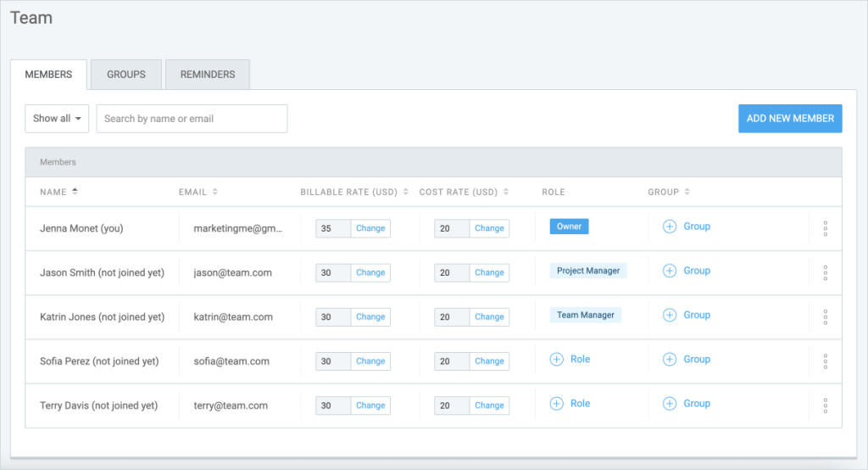Image resolution: width=868 pixels, height=470 pixels.
Task: Click the Owner role badge
Action: (569, 227)
